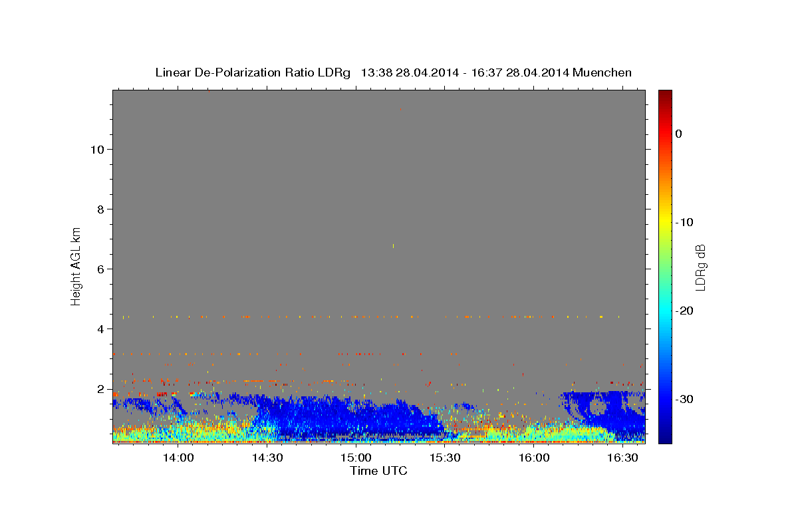Click the '15:00' time axis label

(x=356, y=458)
